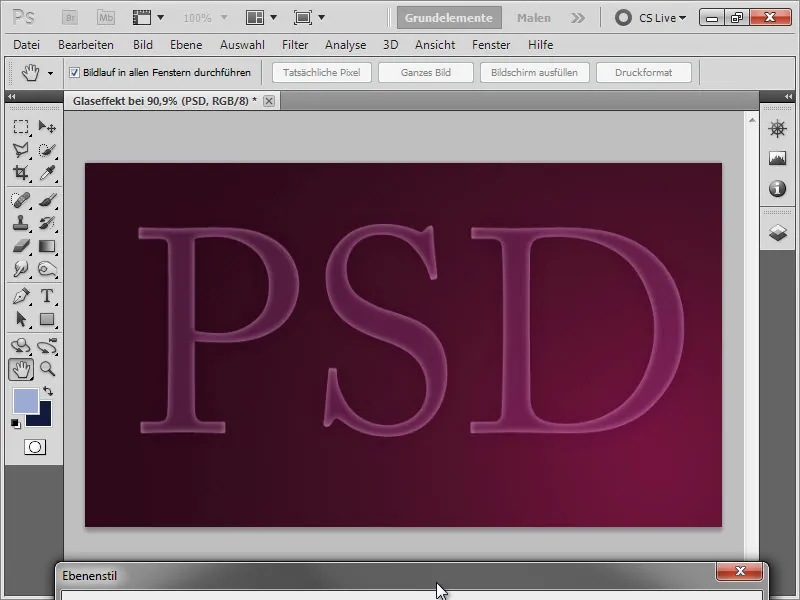Image resolution: width=800 pixels, height=600 pixels.
Task: Open the Filter menu
Action: pos(295,45)
